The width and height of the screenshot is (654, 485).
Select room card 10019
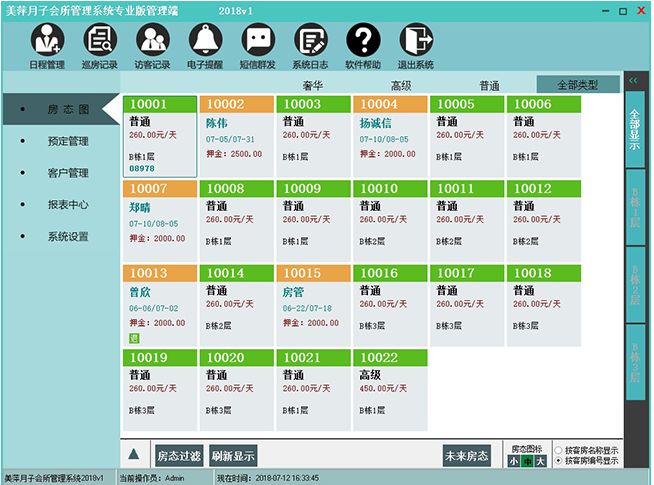pos(160,390)
